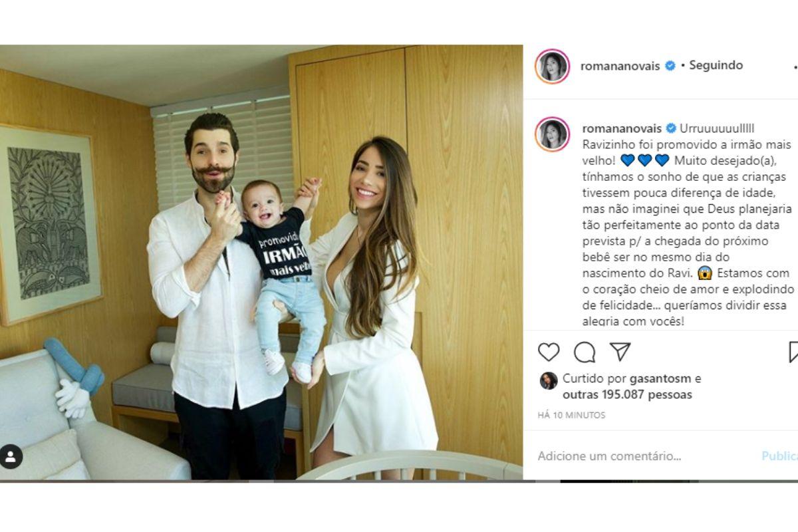Click romananovais username in caption

622,128
